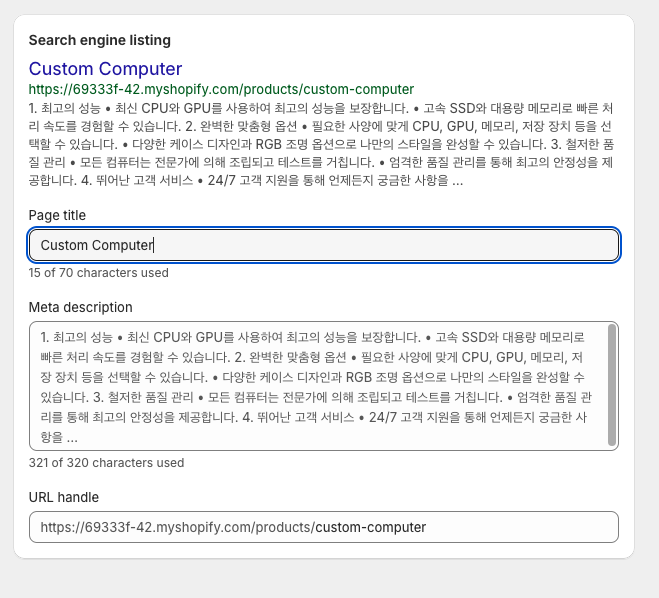
Task: Click the green preview URL in the listing
Action: pos(221,89)
